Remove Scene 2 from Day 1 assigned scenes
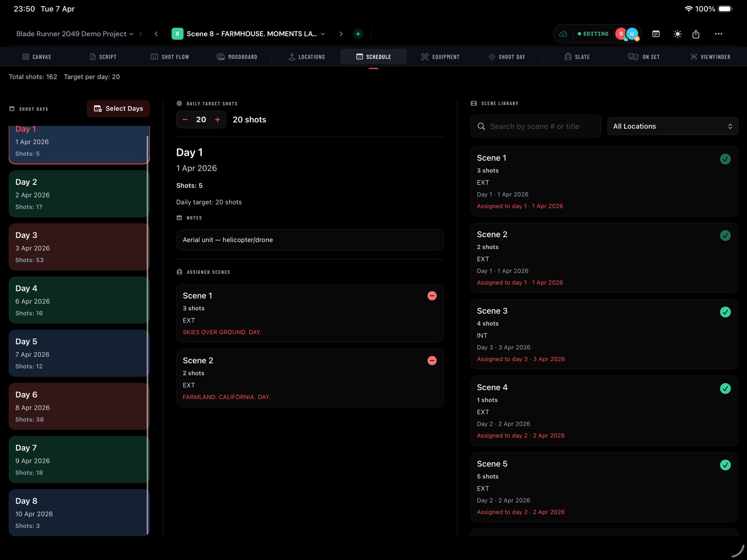Viewport: 747px width, 560px height. 432,360
